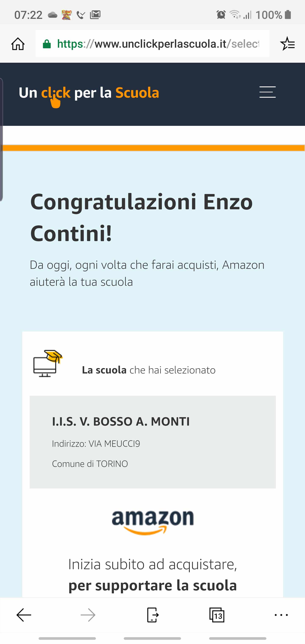
Task: Open the hamburger menu in site header
Action: (267, 92)
